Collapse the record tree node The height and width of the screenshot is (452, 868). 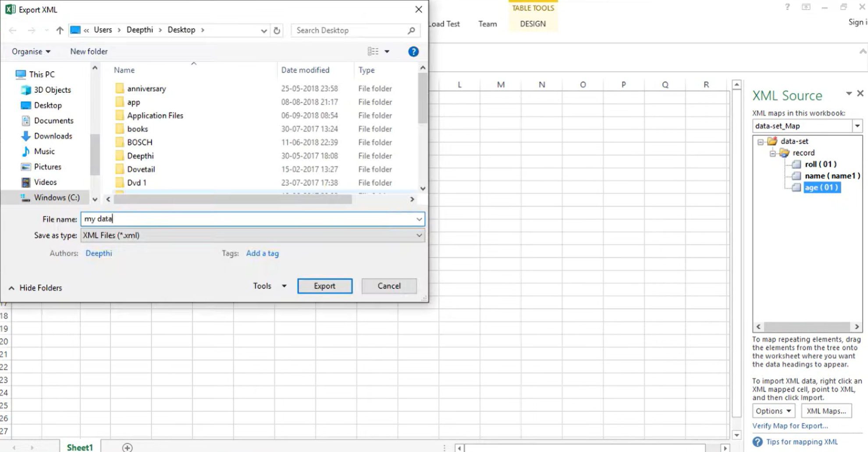[x=772, y=153]
